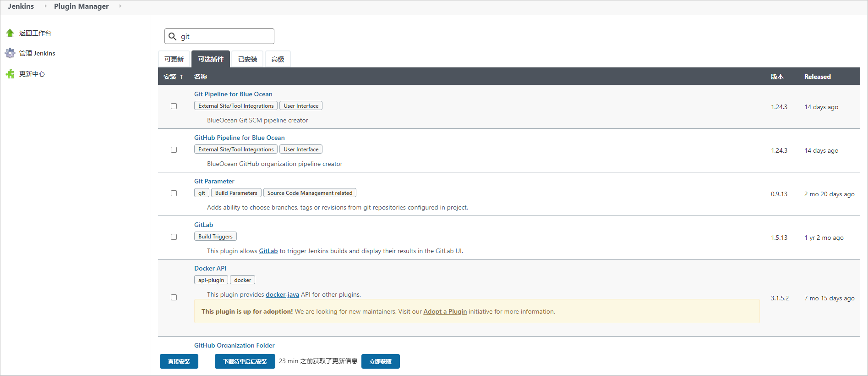Go to the 高级 tab
868x376 pixels.
[x=278, y=59]
